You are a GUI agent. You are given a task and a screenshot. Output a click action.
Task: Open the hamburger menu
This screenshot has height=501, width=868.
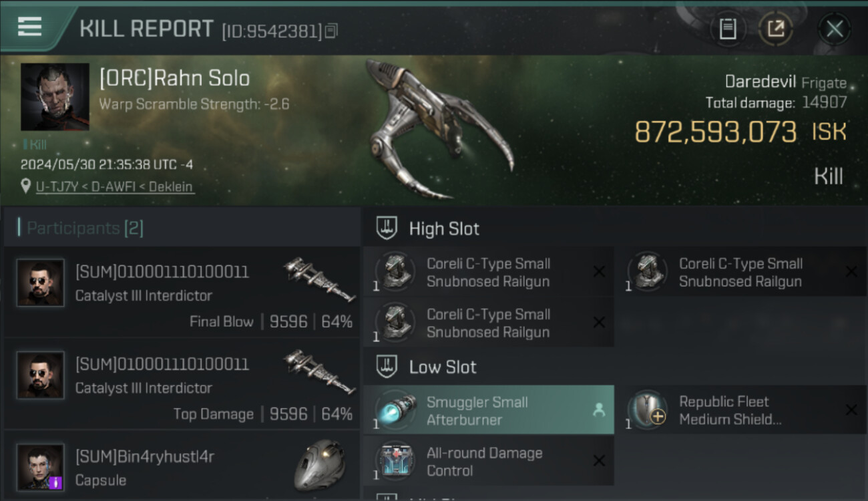pyautogui.click(x=29, y=27)
